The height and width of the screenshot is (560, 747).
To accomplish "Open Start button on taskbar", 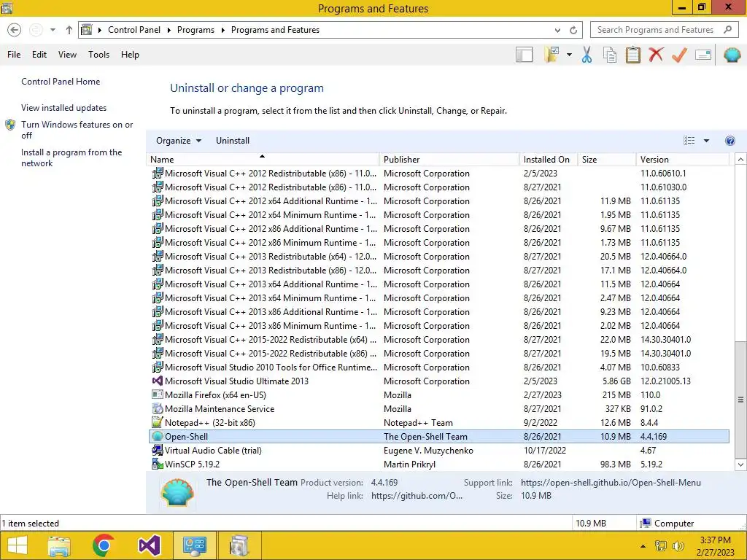I will (18, 545).
